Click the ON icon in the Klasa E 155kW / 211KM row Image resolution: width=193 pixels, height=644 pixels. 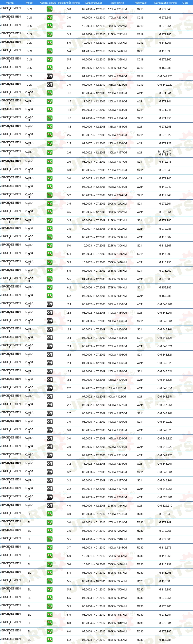click(x=50, y=455)
